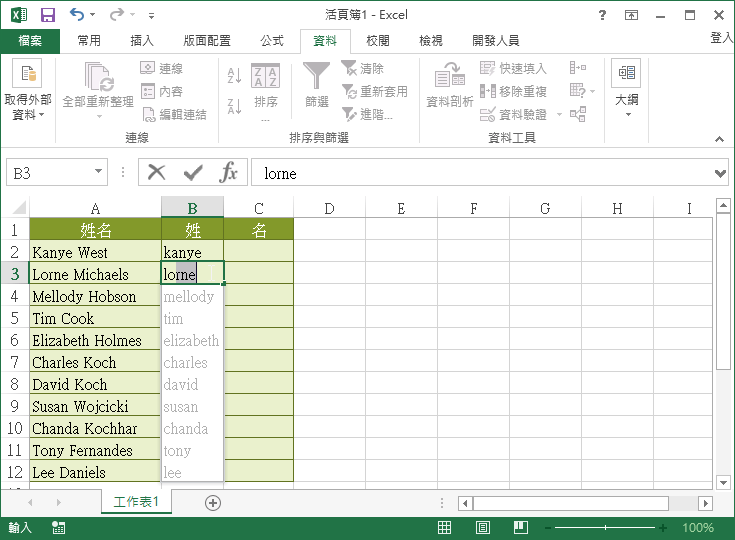The image size is (735, 540).
Task: Click the macro record icon in status bar
Action: coord(59,528)
